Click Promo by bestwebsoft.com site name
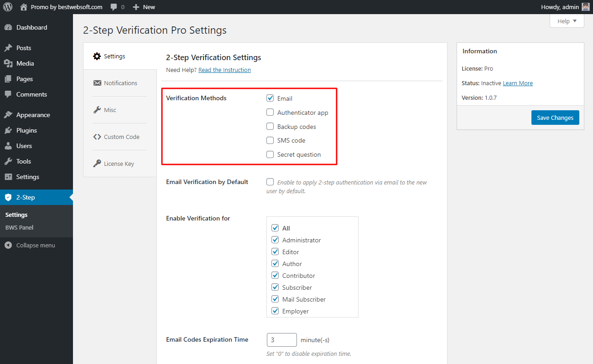Viewport: 593px width, 364px height. [x=67, y=7]
